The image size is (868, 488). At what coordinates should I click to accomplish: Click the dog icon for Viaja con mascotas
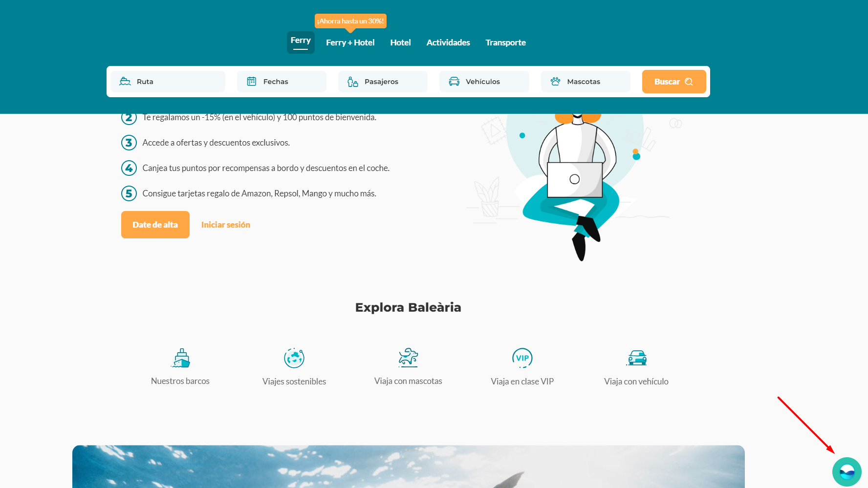click(x=408, y=358)
